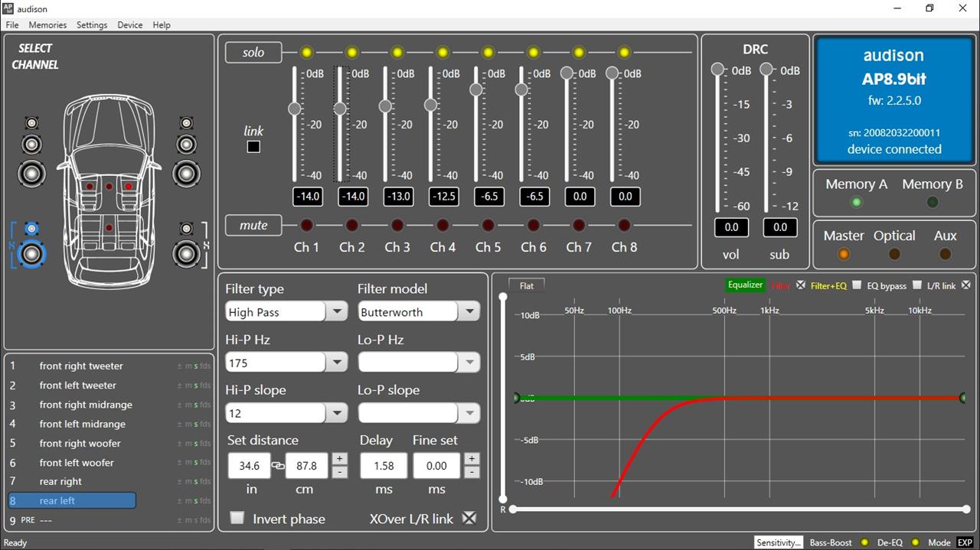The image size is (980, 550).
Task: Mute Ch 7 using its red indicator
Action: point(579,225)
